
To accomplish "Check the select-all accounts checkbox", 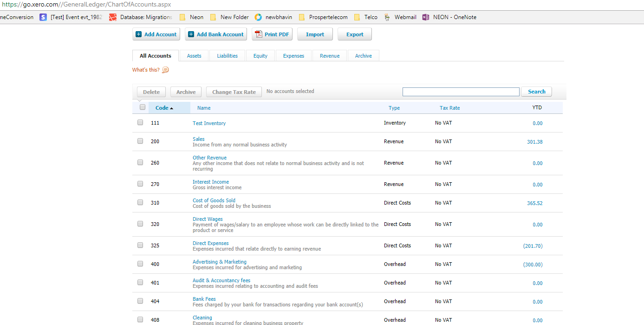I will 142,107.
